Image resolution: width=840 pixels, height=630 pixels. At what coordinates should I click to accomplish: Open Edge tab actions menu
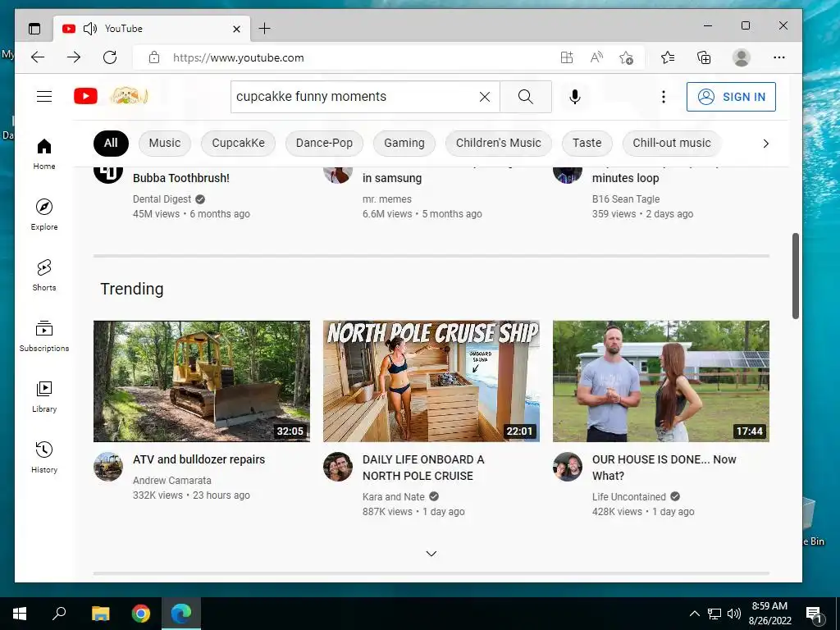pos(34,29)
